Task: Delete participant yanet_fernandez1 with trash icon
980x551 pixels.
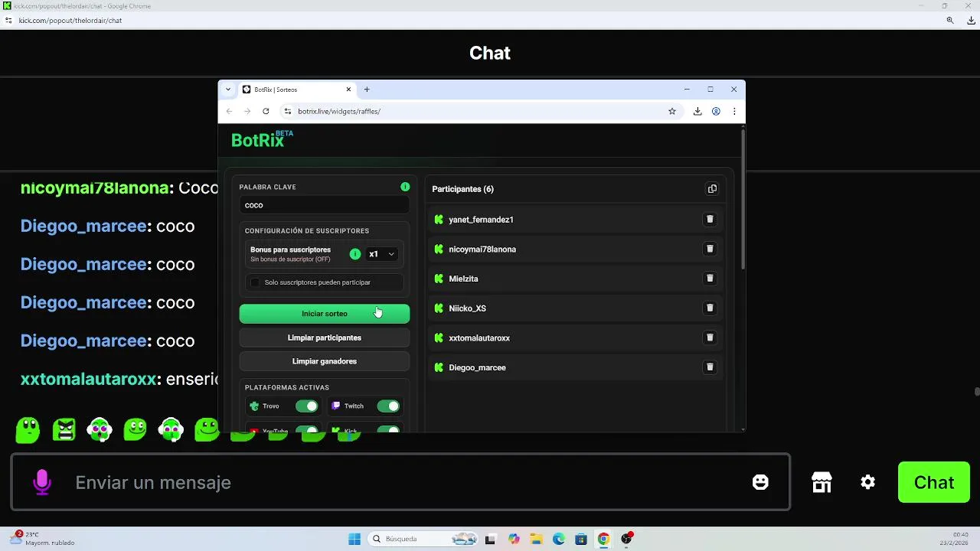Action: point(710,219)
